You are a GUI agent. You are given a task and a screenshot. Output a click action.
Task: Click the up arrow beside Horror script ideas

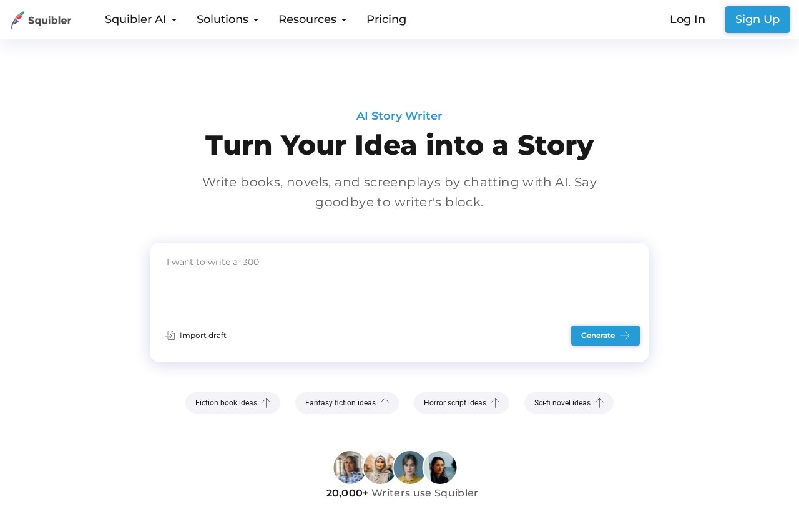[495, 403]
